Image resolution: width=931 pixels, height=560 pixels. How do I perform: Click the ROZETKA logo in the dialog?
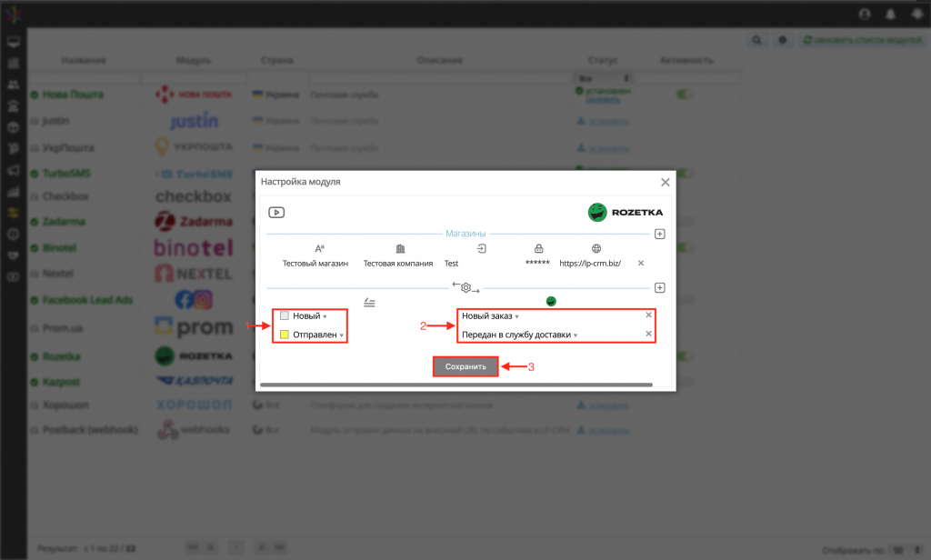click(626, 212)
